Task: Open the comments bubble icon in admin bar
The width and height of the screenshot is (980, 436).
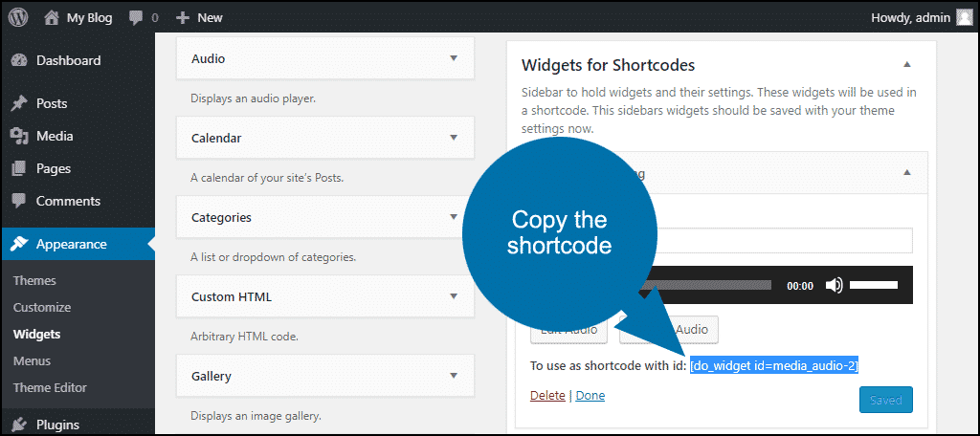Action: (x=136, y=18)
